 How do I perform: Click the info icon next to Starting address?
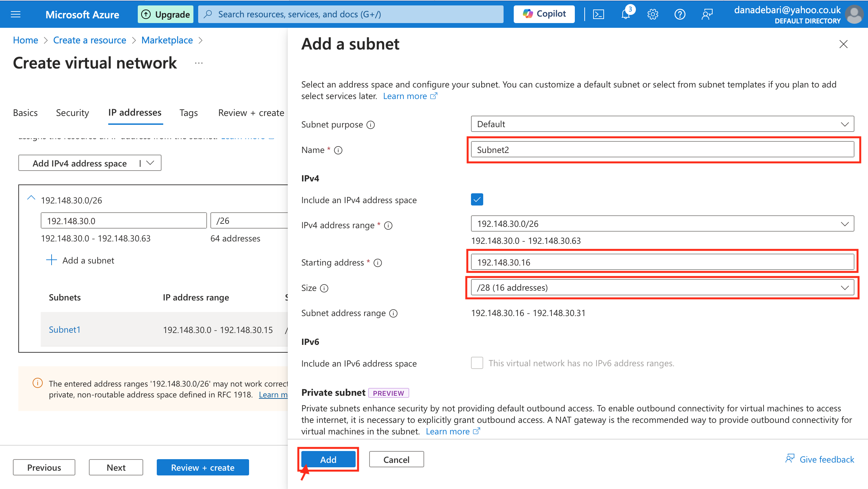(x=378, y=263)
